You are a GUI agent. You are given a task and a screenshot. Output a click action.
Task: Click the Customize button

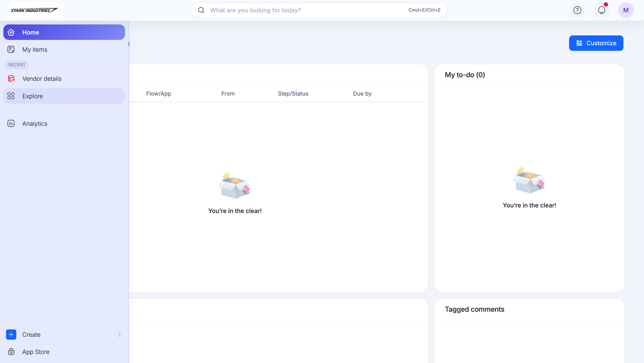pos(596,43)
